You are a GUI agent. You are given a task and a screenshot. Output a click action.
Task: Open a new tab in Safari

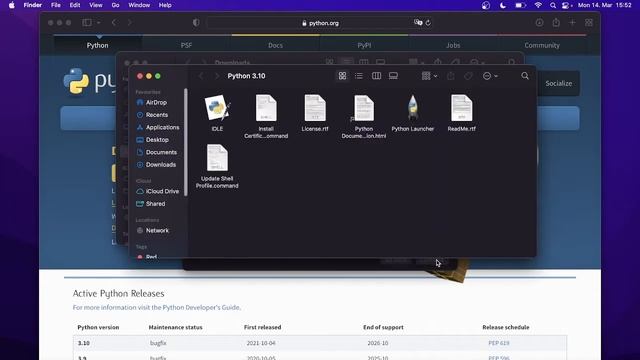click(572, 23)
